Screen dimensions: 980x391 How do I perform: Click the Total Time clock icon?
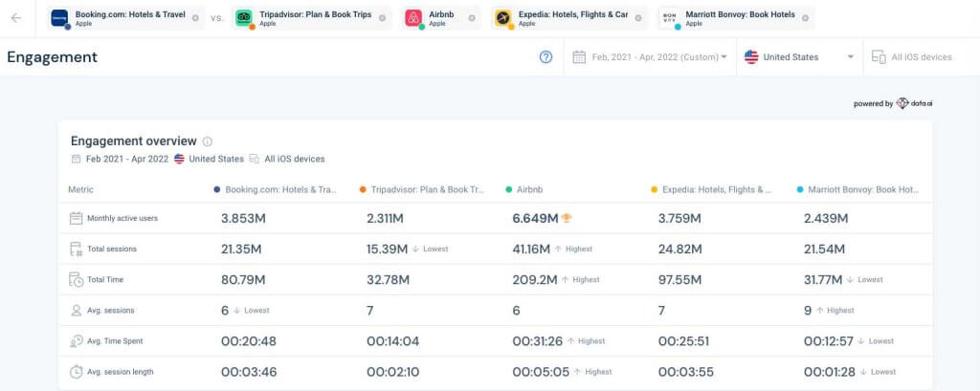point(76,279)
